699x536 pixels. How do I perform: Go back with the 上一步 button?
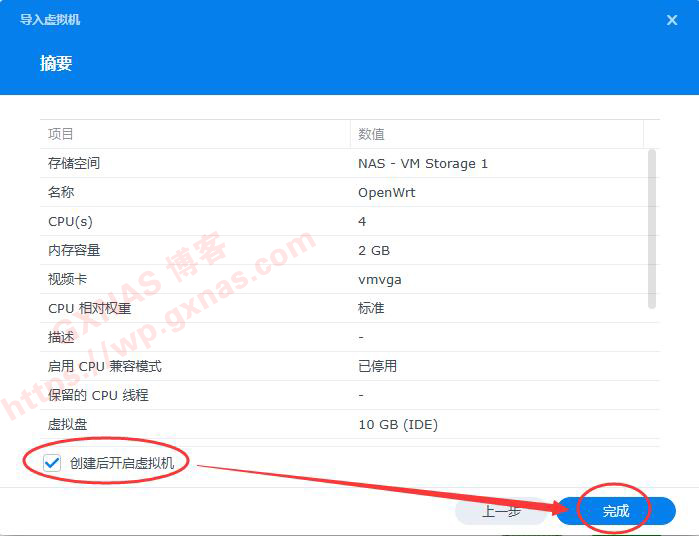coord(501,511)
